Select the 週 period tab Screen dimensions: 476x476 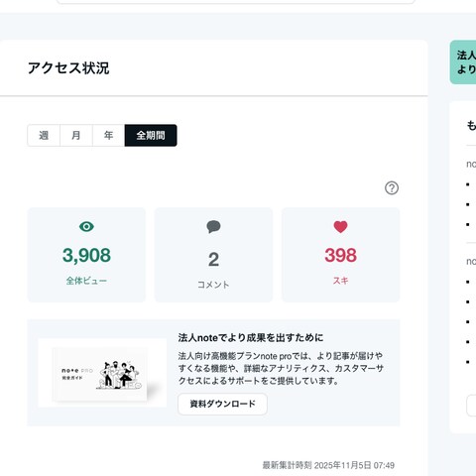tap(44, 135)
